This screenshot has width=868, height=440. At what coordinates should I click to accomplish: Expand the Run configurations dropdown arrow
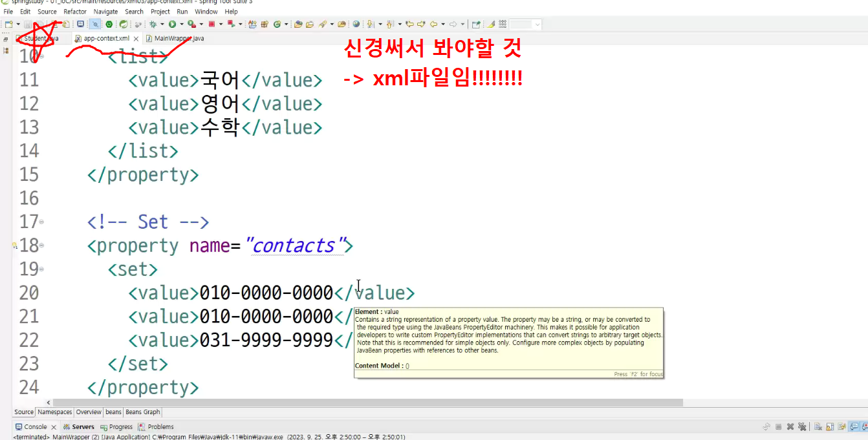click(182, 25)
